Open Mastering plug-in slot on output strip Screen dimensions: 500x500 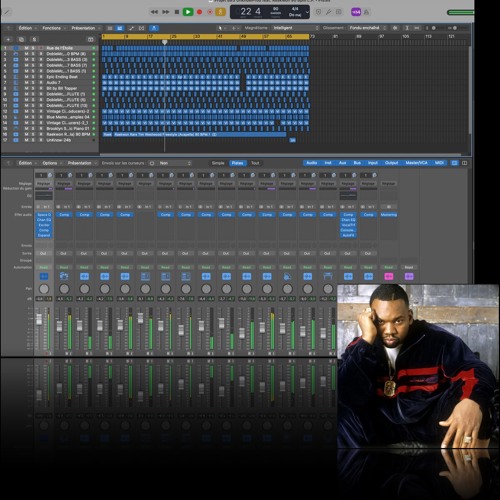pyautogui.click(x=389, y=215)
